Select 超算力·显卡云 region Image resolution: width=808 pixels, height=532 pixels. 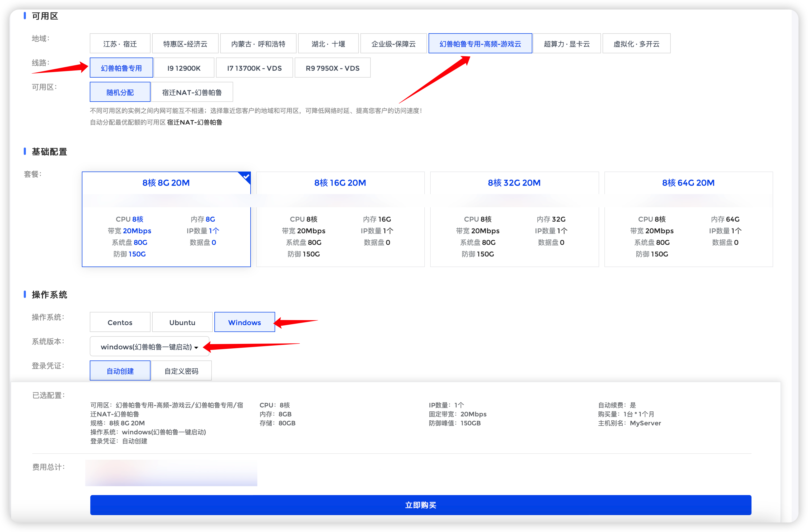(x=566, y=44)
